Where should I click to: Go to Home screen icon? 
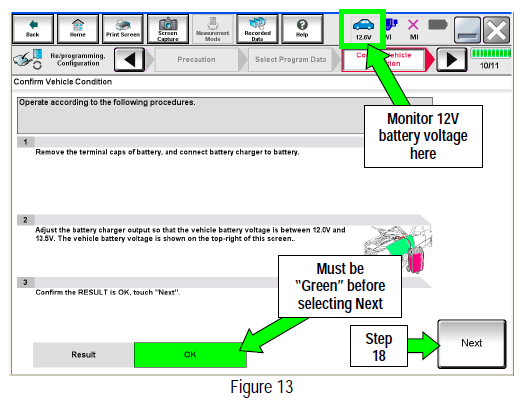(x=78, y=29)
